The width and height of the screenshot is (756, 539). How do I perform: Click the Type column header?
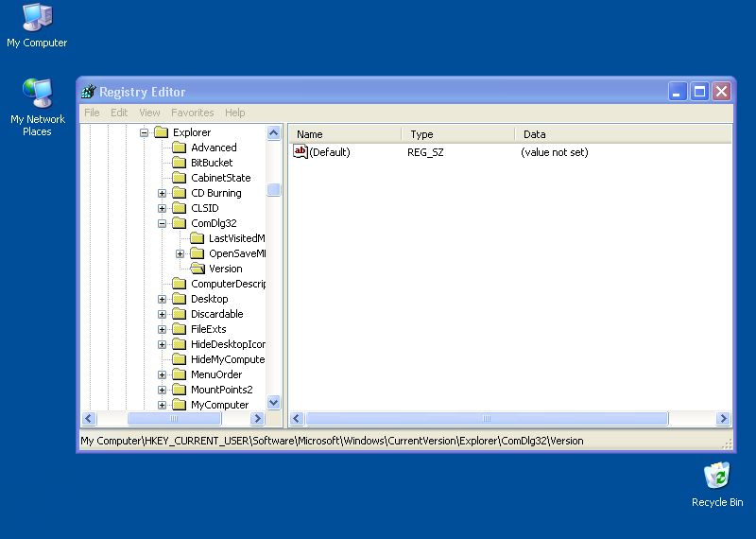coord(458,134)
